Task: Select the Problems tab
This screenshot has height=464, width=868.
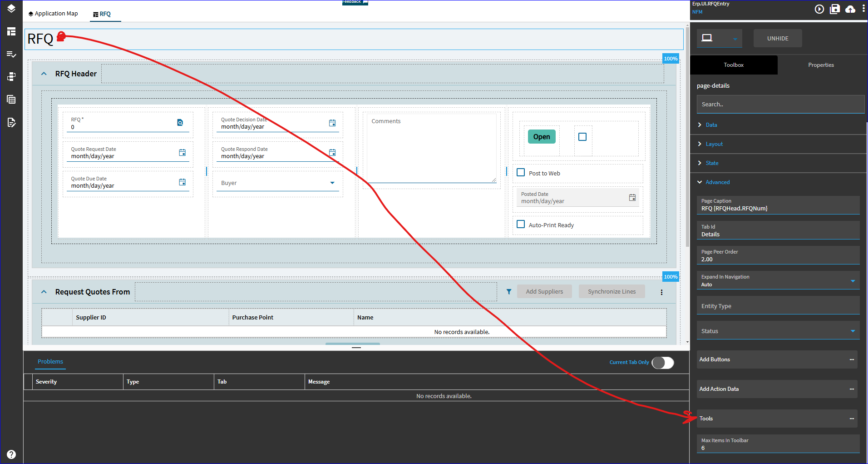Action: pos(50,362)
